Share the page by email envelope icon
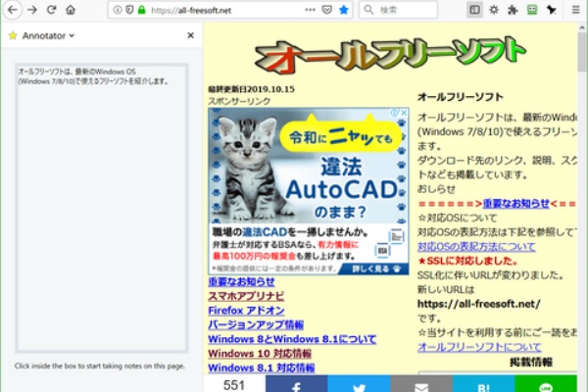This screenshot has width=588, height=392. 421,383
